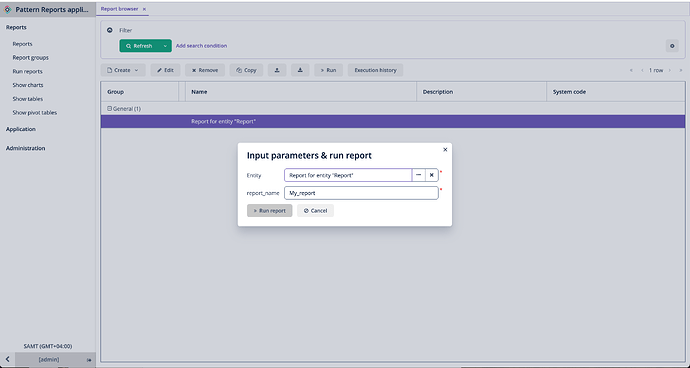Collapse the General (1) group row

coord(110,108)
